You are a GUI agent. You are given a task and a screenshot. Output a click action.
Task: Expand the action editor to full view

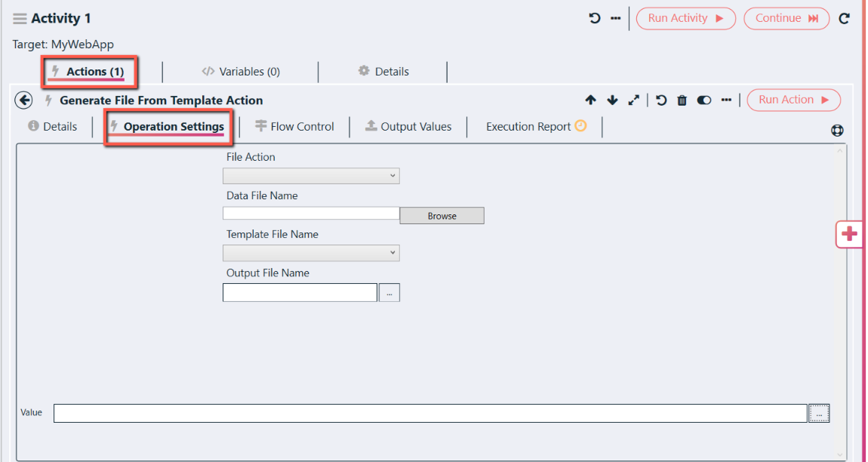coord(634,100)
